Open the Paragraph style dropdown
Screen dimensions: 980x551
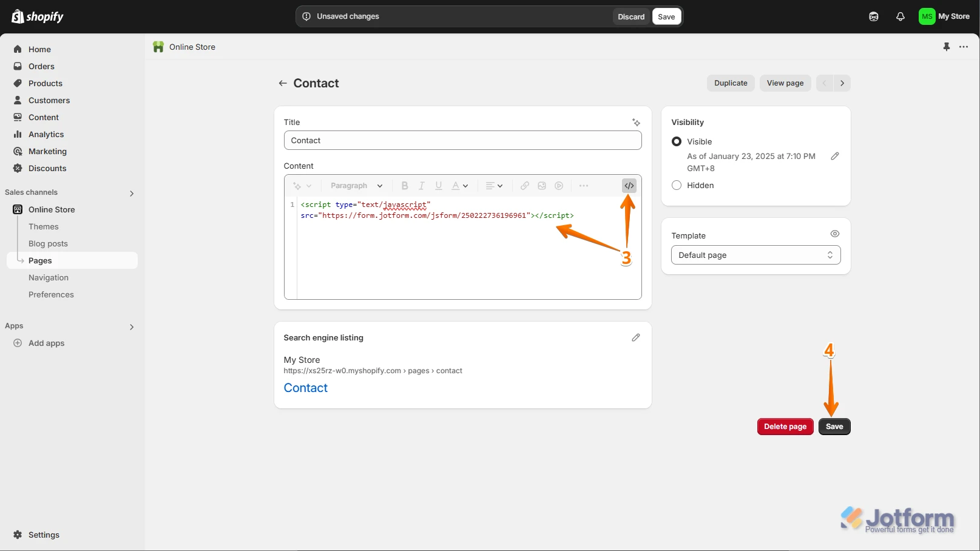356,186
